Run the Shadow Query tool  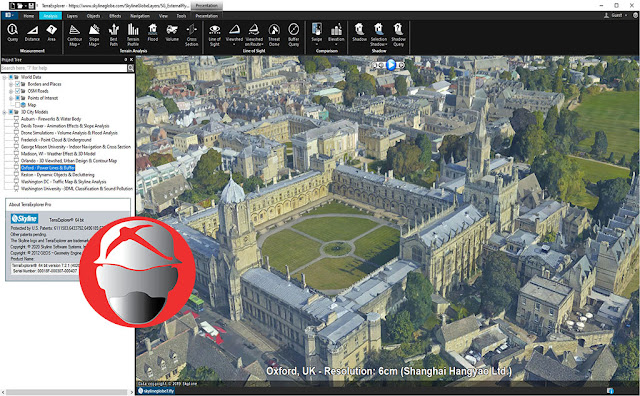click(398, 35)
